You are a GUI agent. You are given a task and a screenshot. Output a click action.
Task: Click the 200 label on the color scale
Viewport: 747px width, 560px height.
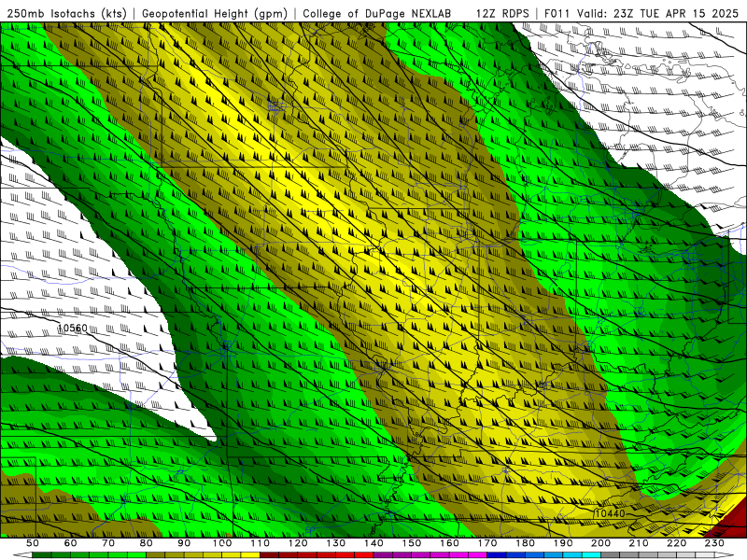601,543
